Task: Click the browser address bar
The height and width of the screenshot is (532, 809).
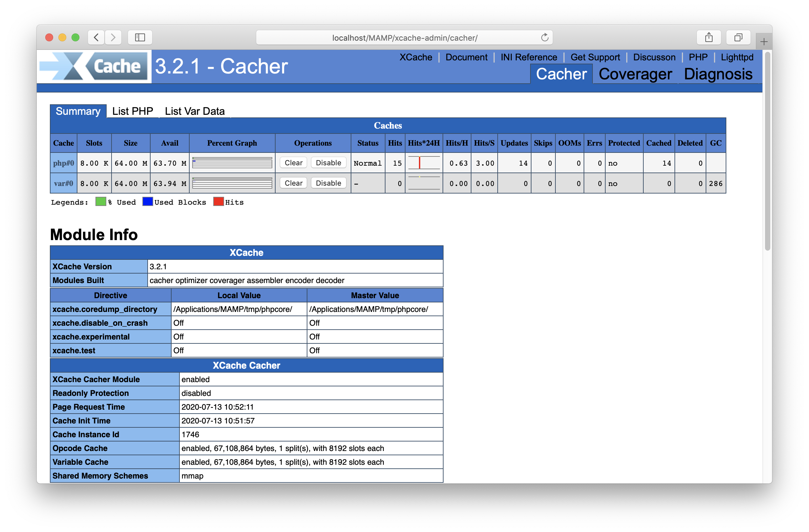Action: click(404, 37)
